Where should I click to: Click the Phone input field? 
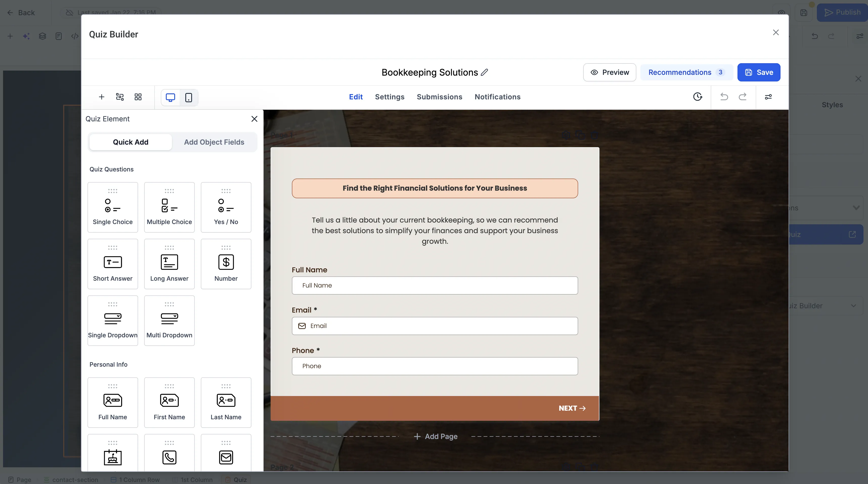(435, 366)
